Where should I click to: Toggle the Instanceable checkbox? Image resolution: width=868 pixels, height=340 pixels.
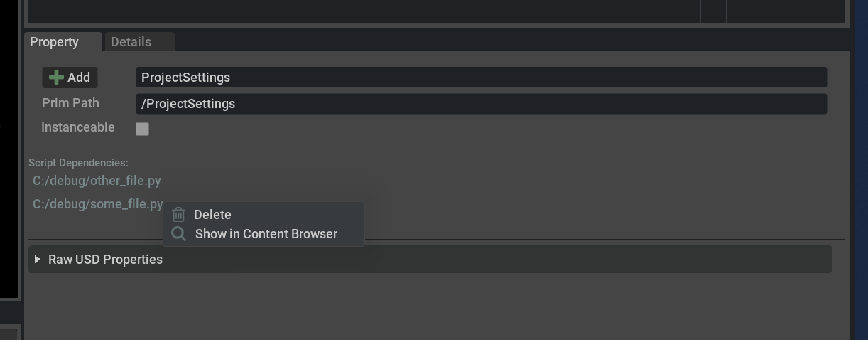(143, 129)
